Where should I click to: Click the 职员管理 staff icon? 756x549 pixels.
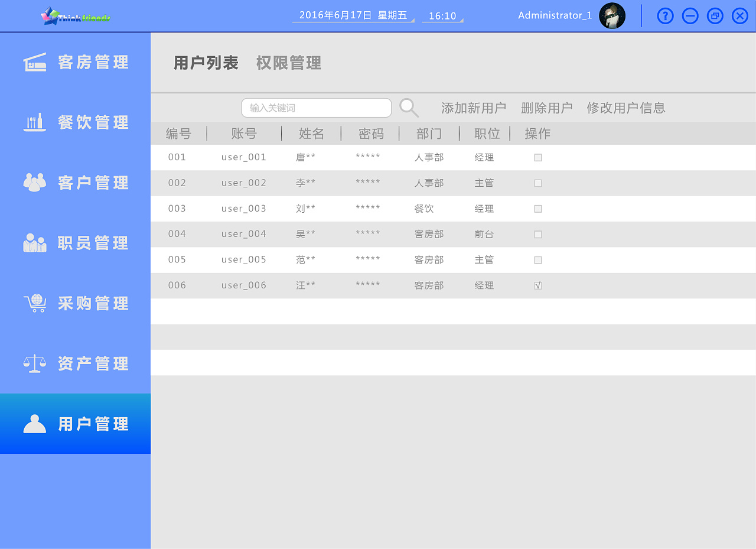[34, 243]
